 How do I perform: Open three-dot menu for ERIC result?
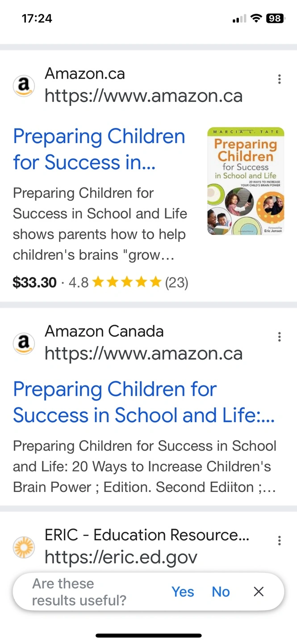point(279,541)
